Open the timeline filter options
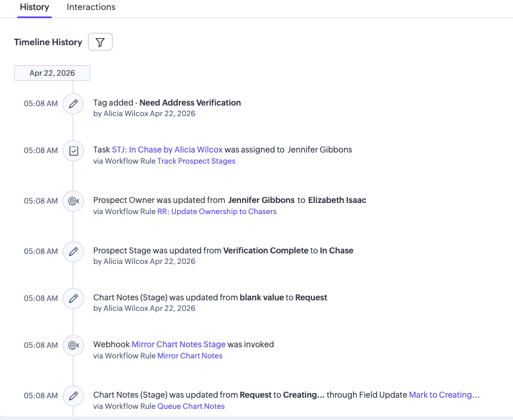Screen dimensions: 513x420 (100, 42)
